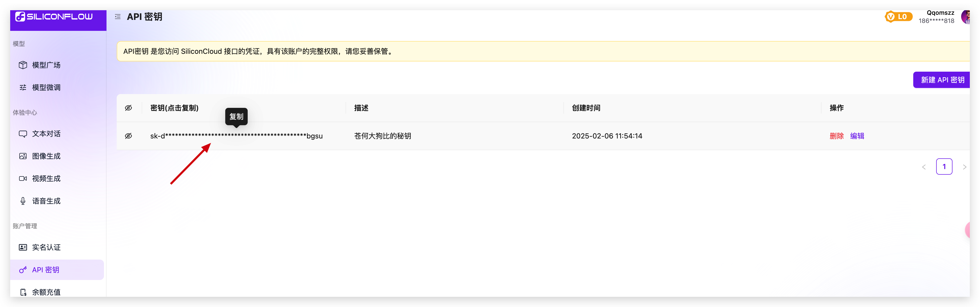Toggle visibility of all keys in header
The width and height of the screenshot is (980, 307).
[x=129, y=108]
